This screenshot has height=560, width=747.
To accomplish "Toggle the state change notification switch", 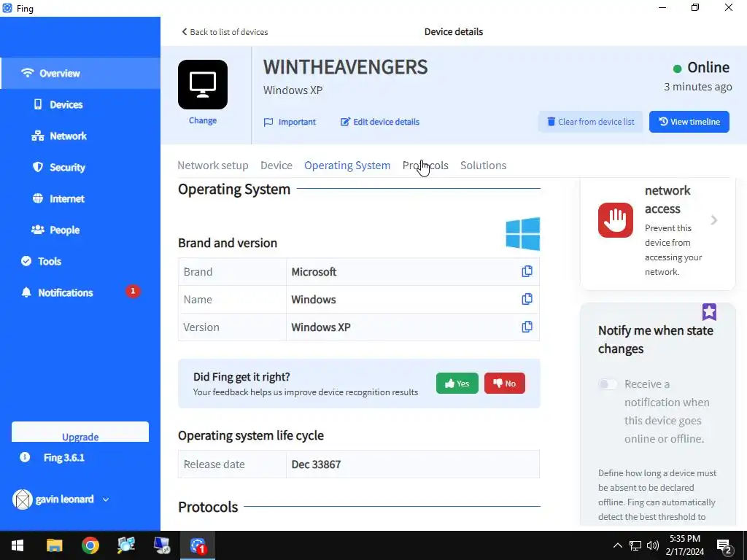I will (608, 384).
